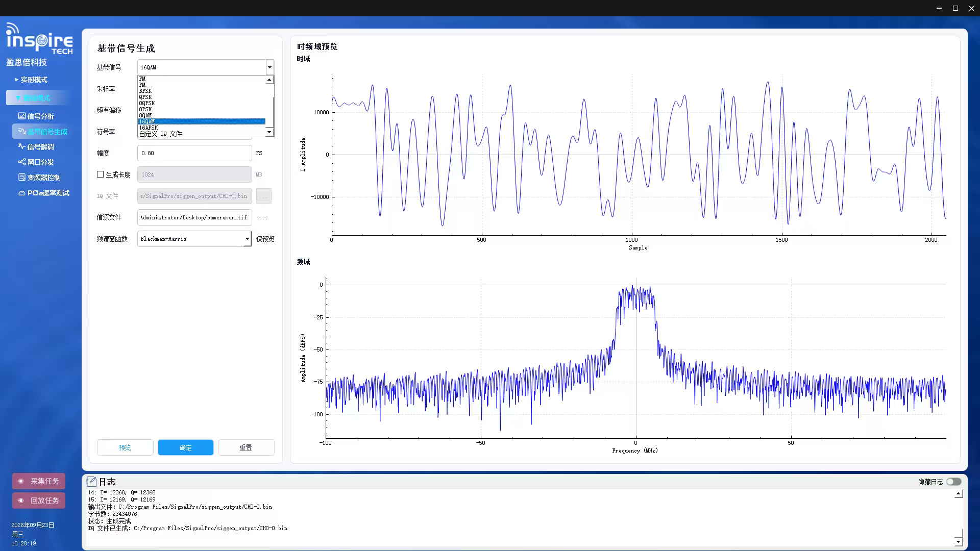Browse for 信源文件 with the ... button
The width and height of the screenshot is (980, 551).
263,218
